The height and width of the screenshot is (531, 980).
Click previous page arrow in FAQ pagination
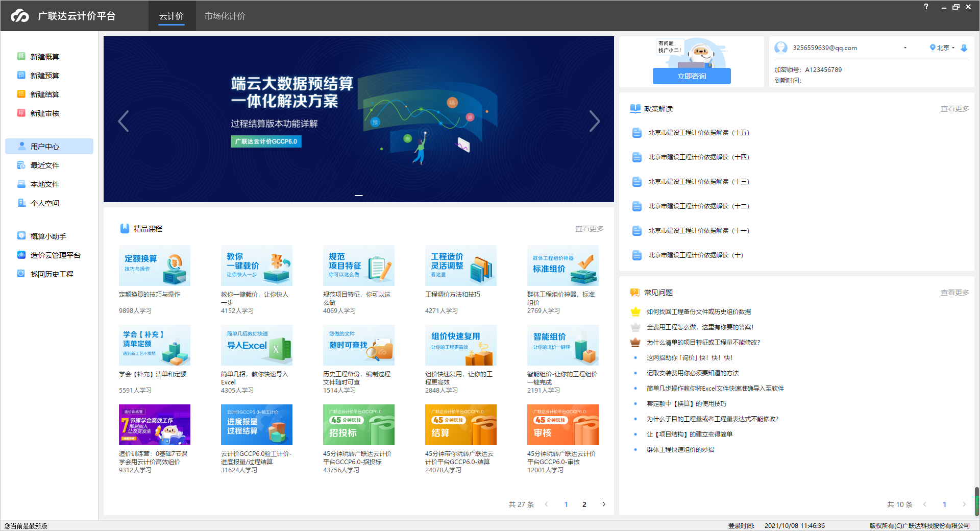click(925, 504)
